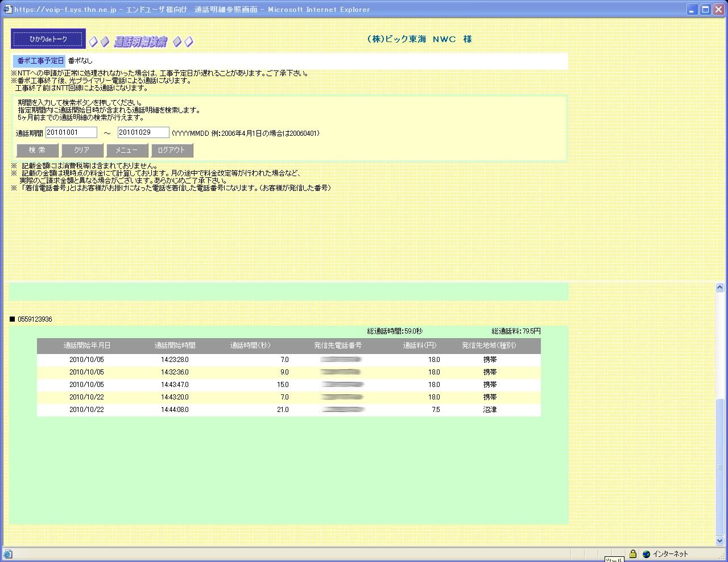Click the duration 15.0 cell
Viewport: 728px width, 562px height.
(x=283, y=385)
